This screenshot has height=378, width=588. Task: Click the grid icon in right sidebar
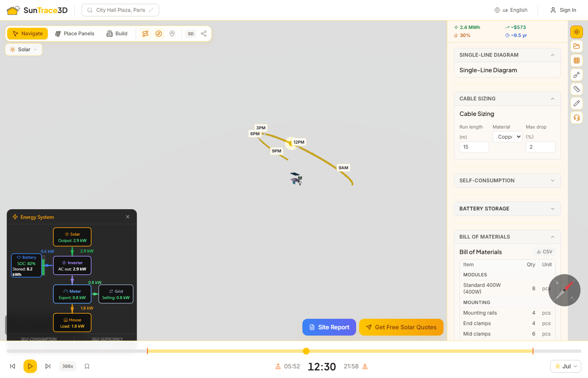[577, 60]
